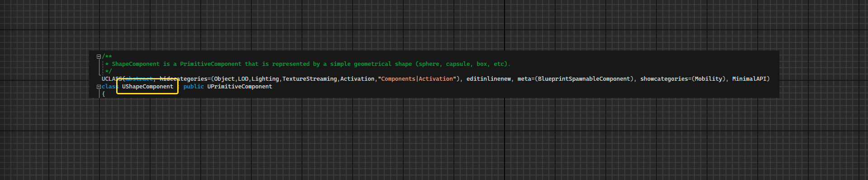Viewport: 868px width, 180px height.
Task: Collapse the doc comment block fold box
Action: pos(99,57)
